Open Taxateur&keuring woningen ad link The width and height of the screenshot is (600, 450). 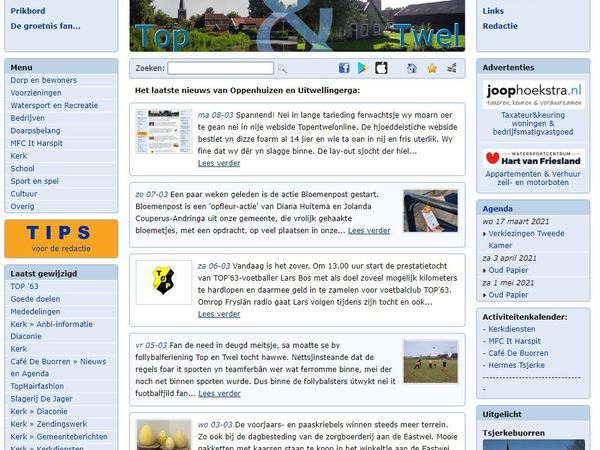[x=533, y=123]
